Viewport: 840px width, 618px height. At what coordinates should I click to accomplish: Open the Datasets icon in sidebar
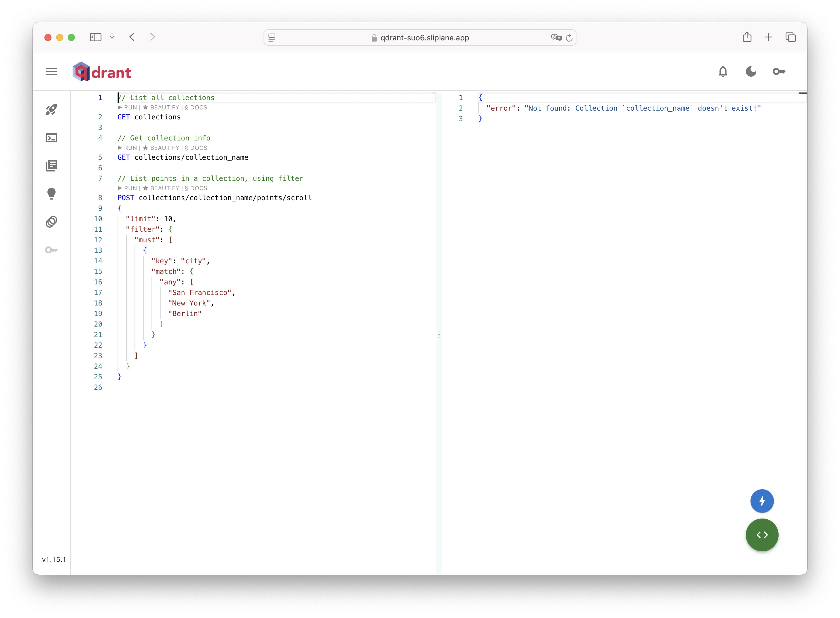(51, 222)
